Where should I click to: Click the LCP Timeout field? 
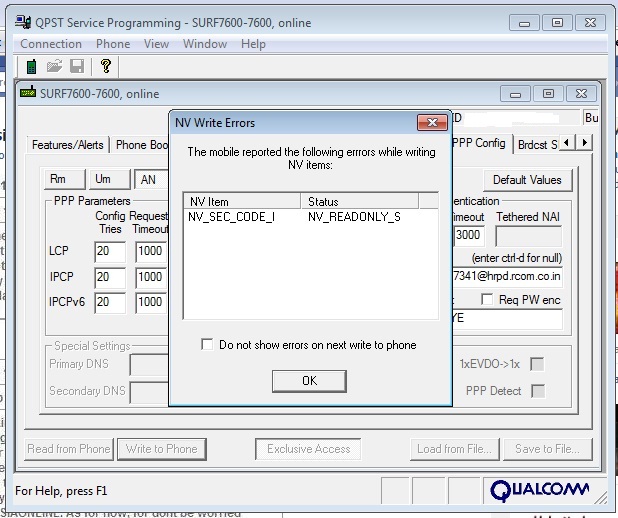pos(151,252)
